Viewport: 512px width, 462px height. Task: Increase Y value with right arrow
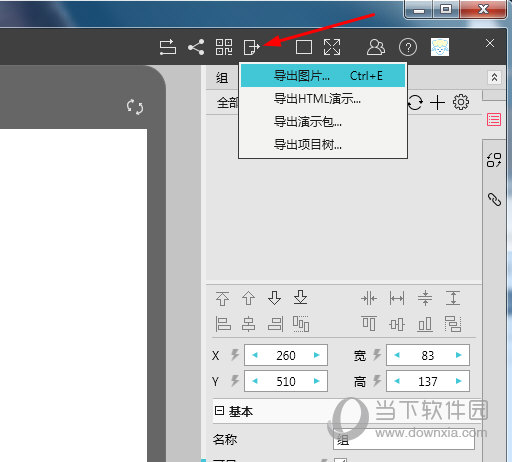(x=317, y=381)
